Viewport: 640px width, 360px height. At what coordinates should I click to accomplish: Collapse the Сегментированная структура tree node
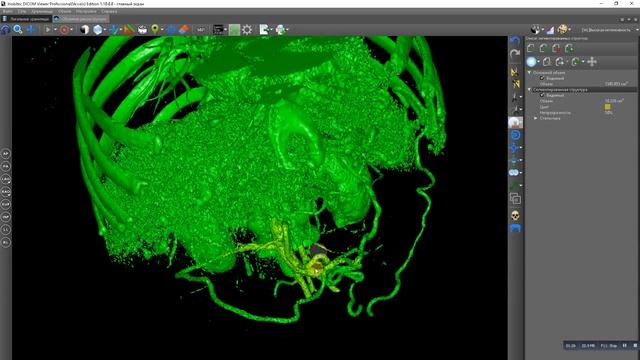click(529, 89)
